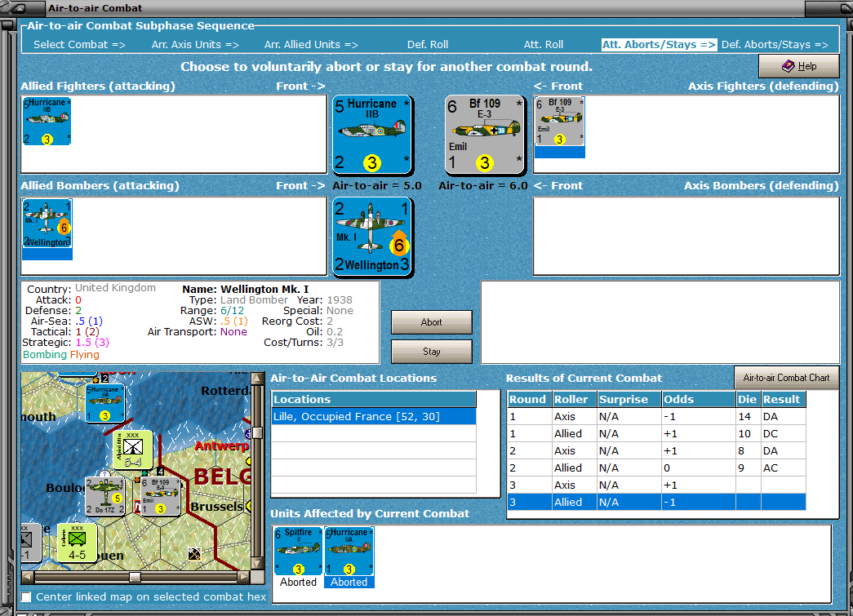Open the Help dialog
This screenshot has width=853, height=616.
pyautogui.click(x=798, y=65)
